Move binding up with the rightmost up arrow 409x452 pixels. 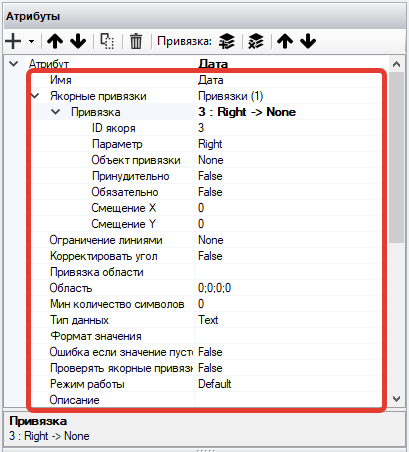(x=285, y=41)
